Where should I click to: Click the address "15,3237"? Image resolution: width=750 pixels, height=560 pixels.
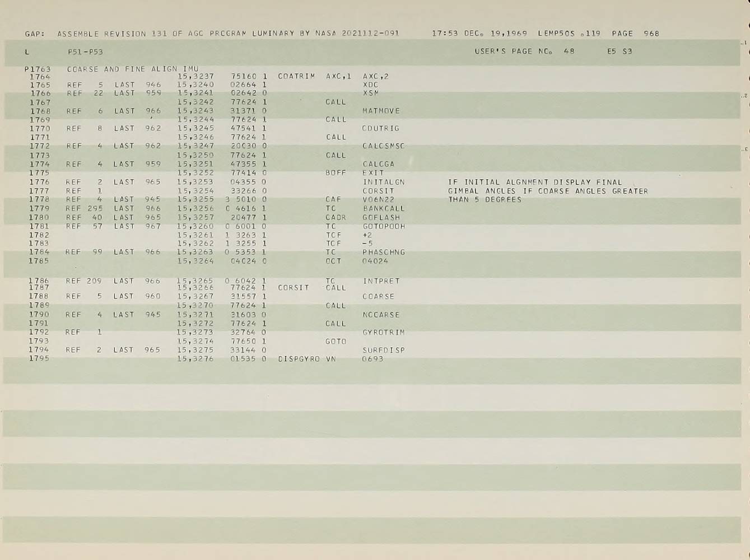click(195, 76)
